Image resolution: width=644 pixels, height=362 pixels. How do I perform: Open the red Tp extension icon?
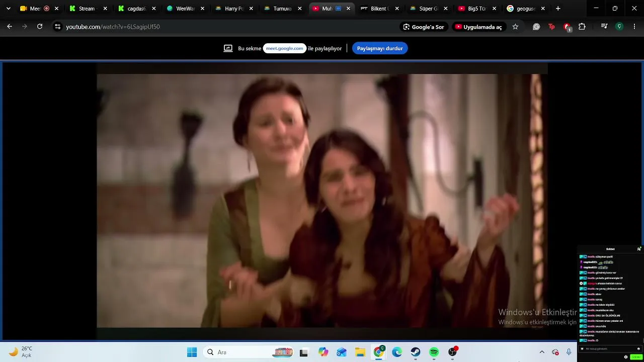click(551, 27)
